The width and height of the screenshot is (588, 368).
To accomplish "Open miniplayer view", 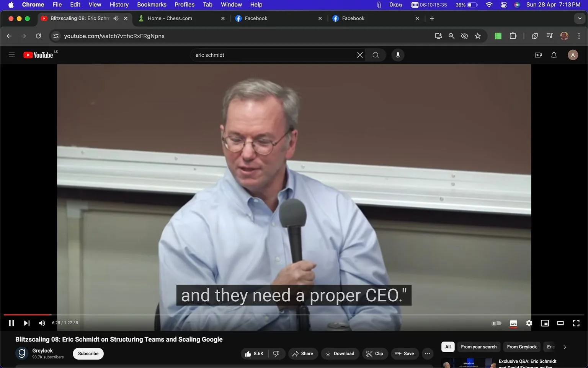I will pos(545,323).
